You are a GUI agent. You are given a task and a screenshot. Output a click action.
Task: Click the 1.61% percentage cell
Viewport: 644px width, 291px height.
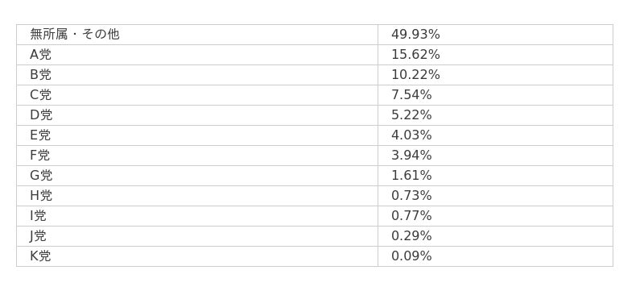coord(495,176)
